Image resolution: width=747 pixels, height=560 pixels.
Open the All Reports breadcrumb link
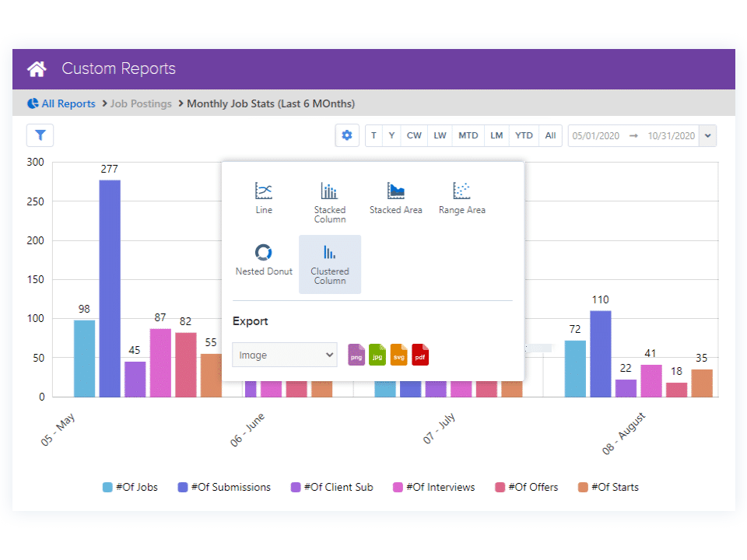point(68,103)
